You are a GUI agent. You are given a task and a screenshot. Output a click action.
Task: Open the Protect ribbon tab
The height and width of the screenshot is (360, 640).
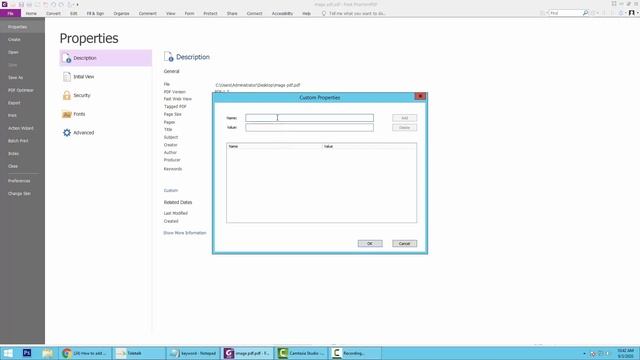(x=210, y=13)
